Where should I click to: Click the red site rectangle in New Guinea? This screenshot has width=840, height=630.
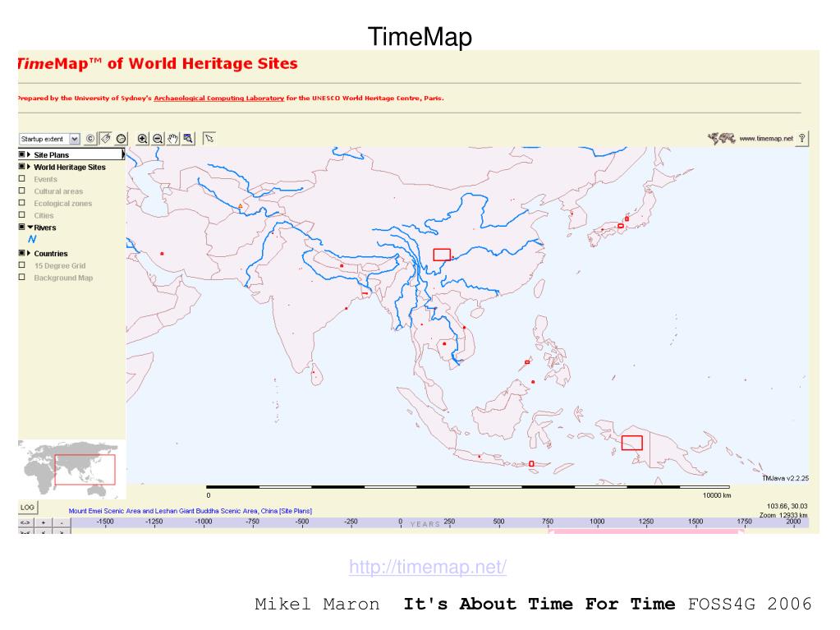pos(631,443)
